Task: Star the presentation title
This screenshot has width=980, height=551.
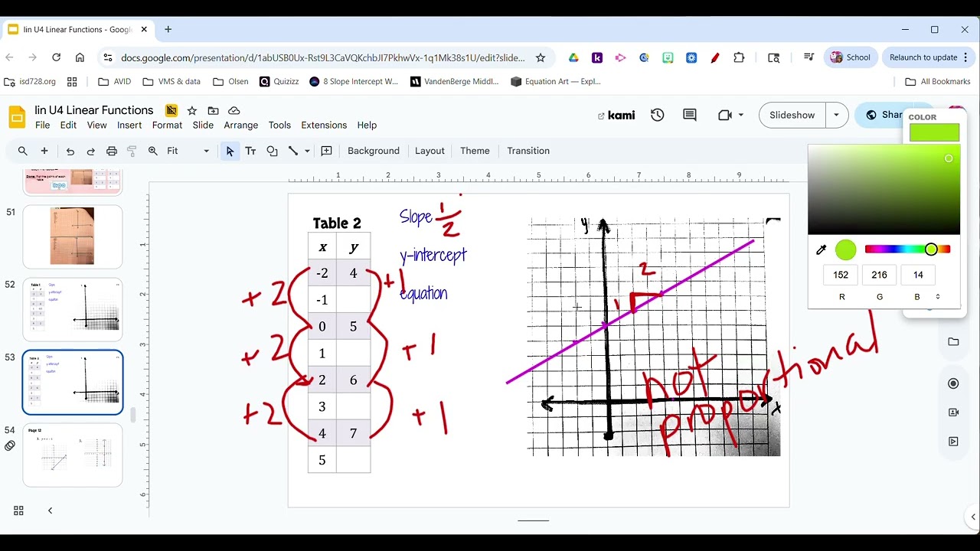Action: pos(192,110)
